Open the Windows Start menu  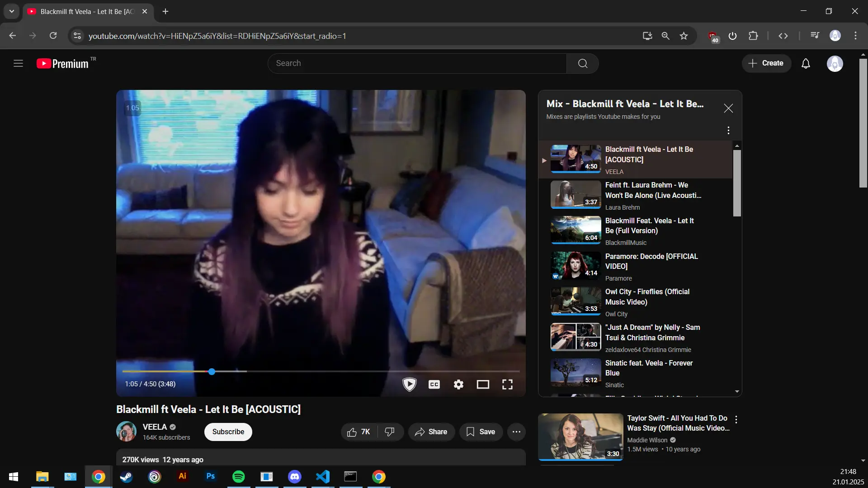point(14,477)
